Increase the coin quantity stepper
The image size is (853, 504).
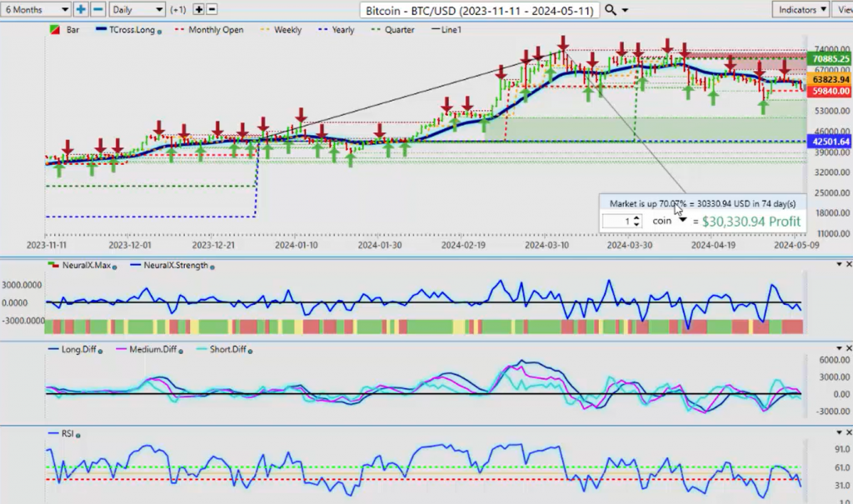[637, 217]
